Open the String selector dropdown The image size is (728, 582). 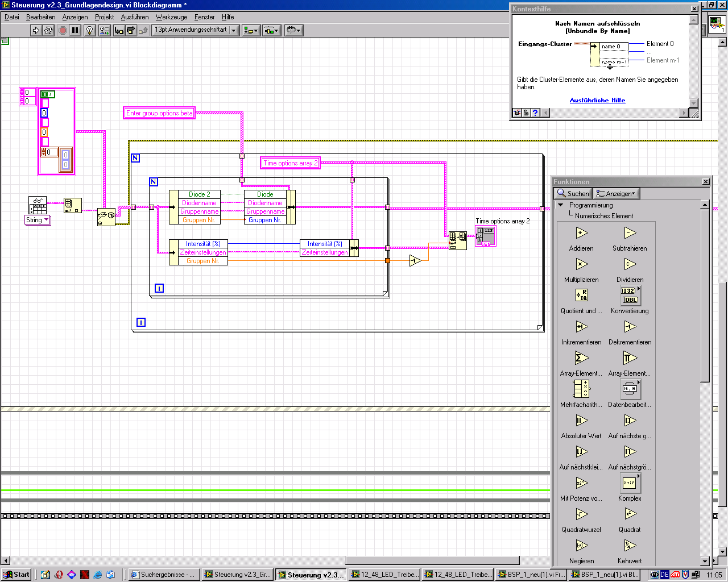[x=38, y=220]
